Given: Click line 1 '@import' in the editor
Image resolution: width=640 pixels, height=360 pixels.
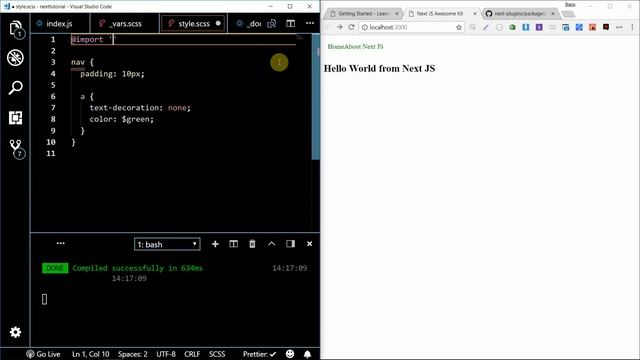Looking at the screenshot, I should [87, 40].
